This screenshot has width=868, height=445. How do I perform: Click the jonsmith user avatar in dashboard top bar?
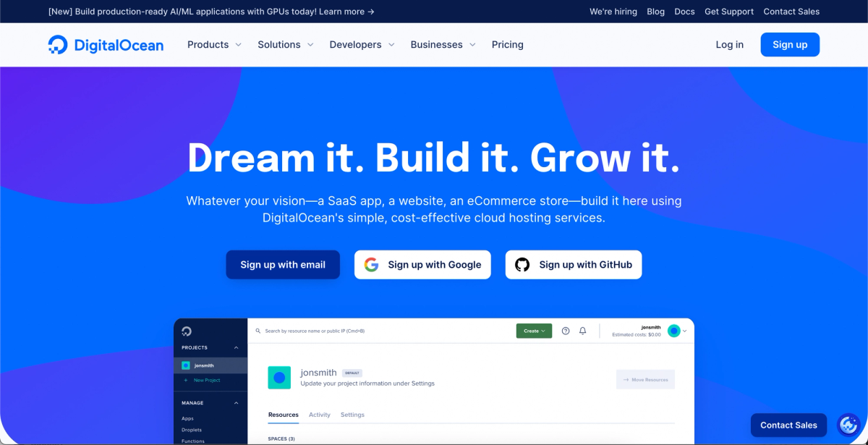pos(674,331)
